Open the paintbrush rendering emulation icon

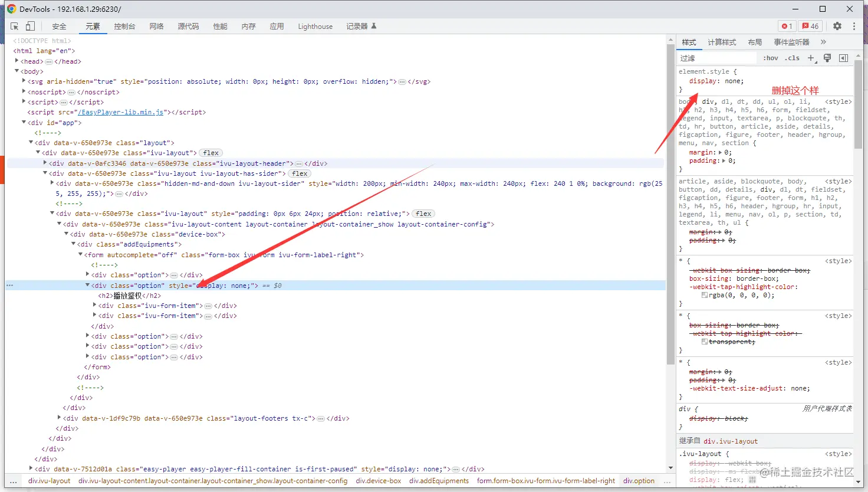[x=827, y=58]
